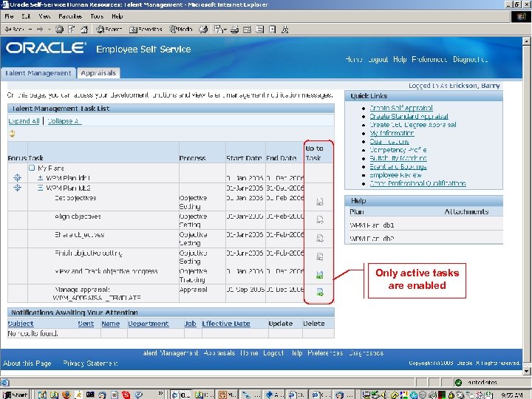Open browser History icon
The image size is (532, 399).
coord(203,30)
